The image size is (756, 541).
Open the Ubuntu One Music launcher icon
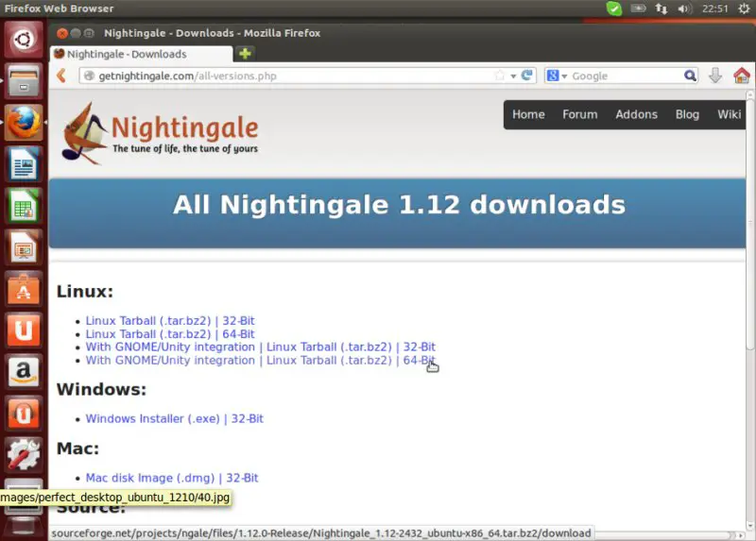24,414
